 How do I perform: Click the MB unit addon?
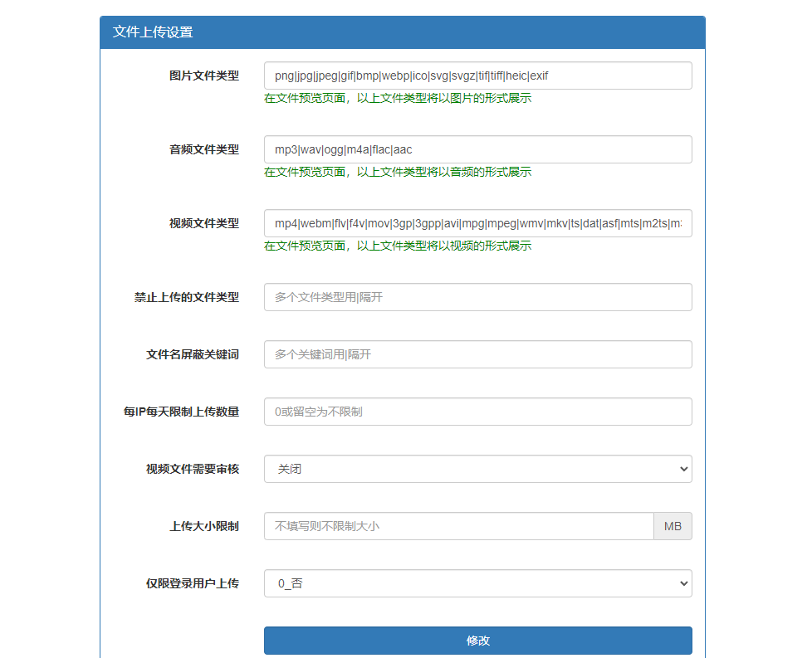(673, 526)
